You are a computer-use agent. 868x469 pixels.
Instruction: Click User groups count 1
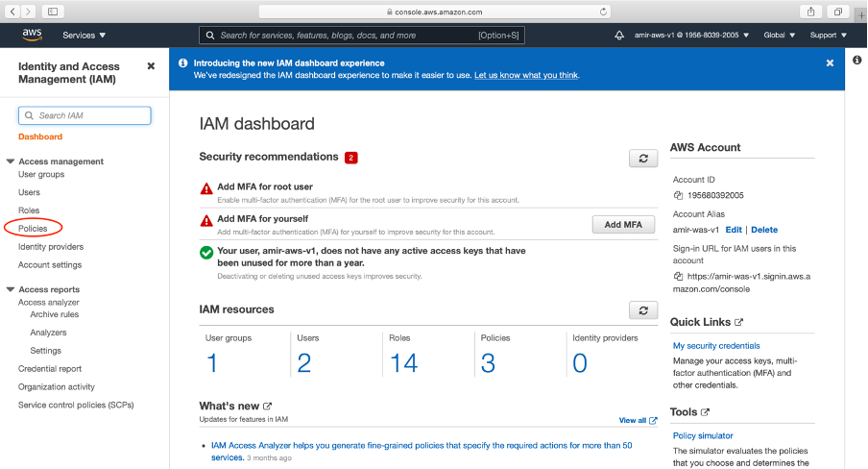(211, 363)
